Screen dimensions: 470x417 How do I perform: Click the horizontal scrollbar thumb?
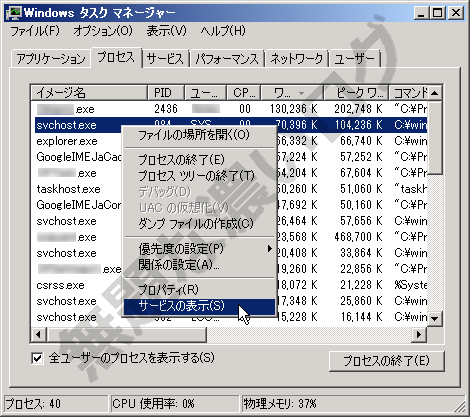pos(127,334)
